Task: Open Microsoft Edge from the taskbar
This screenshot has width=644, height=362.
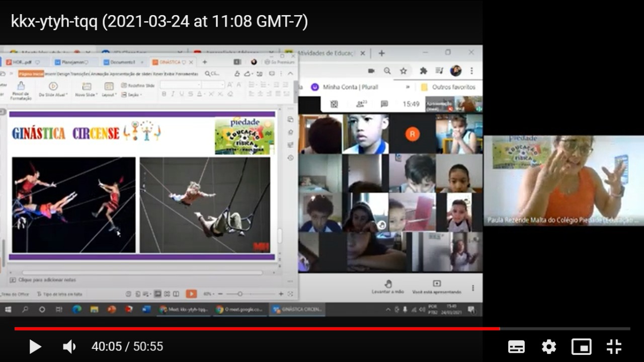Action: click(76, 309)
